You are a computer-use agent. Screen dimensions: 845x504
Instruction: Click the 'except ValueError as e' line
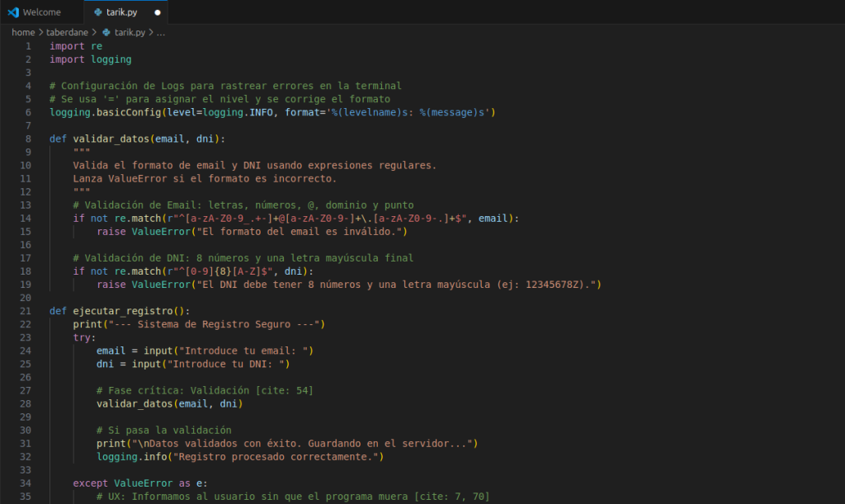click(x=136, y=483)
